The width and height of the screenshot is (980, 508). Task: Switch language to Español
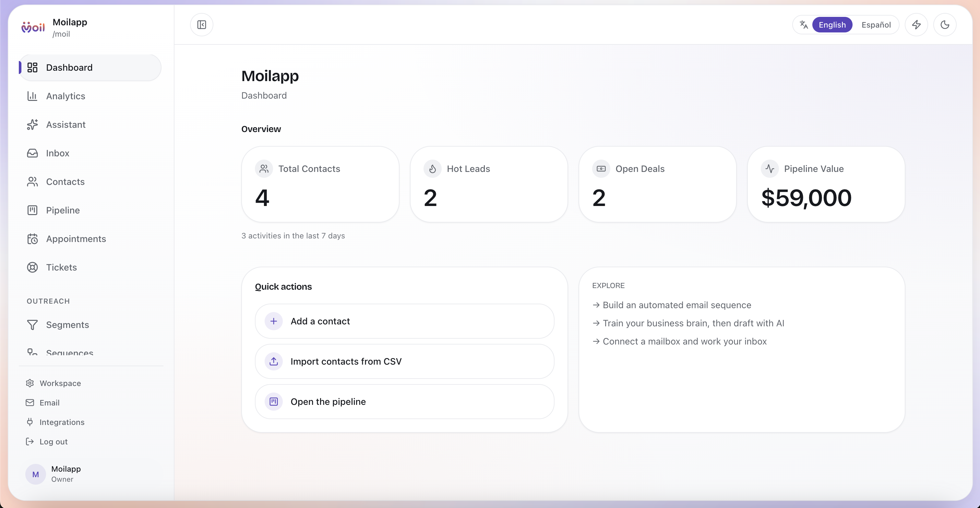[876, 25]
